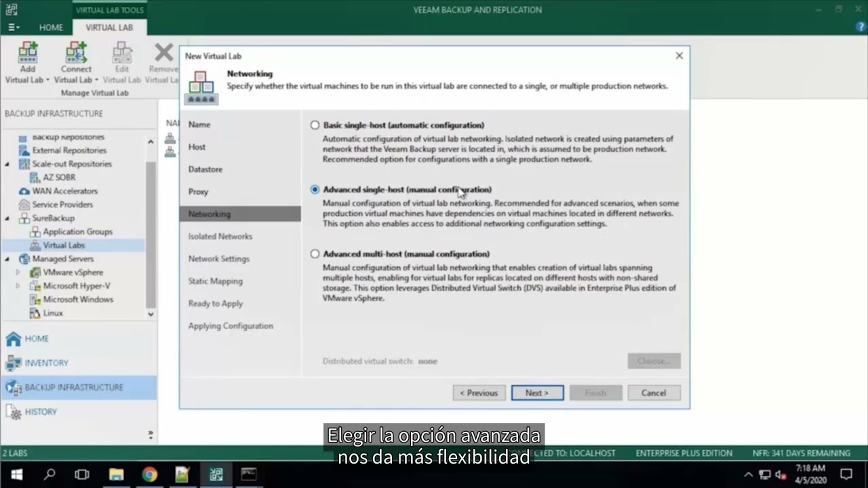Viewport: 868px width, 488px height.
Task: Click the NFR: 341 DAYS REMAINING status
Action: [x=802, y=453]
